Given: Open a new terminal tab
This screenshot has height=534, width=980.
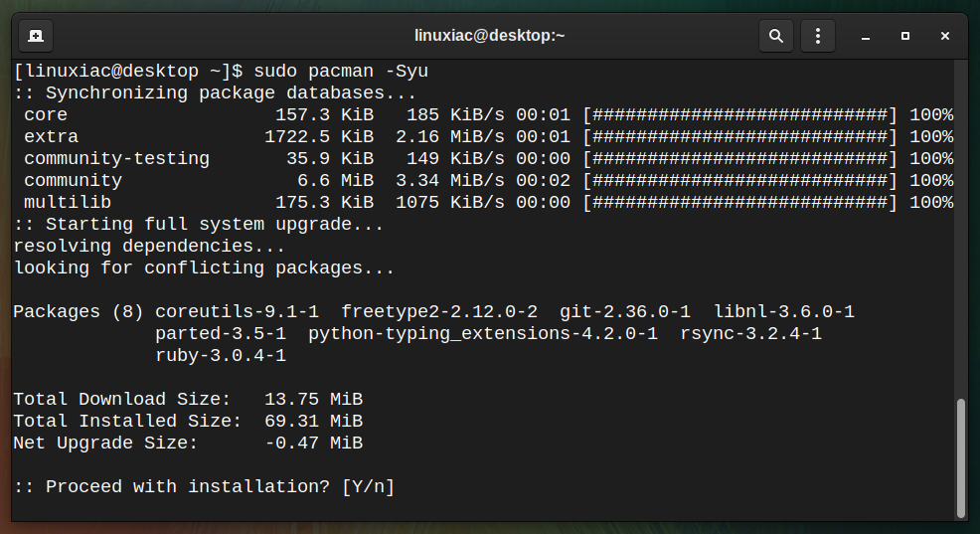Looking at the screenshot, I should [x=36, y=36].
